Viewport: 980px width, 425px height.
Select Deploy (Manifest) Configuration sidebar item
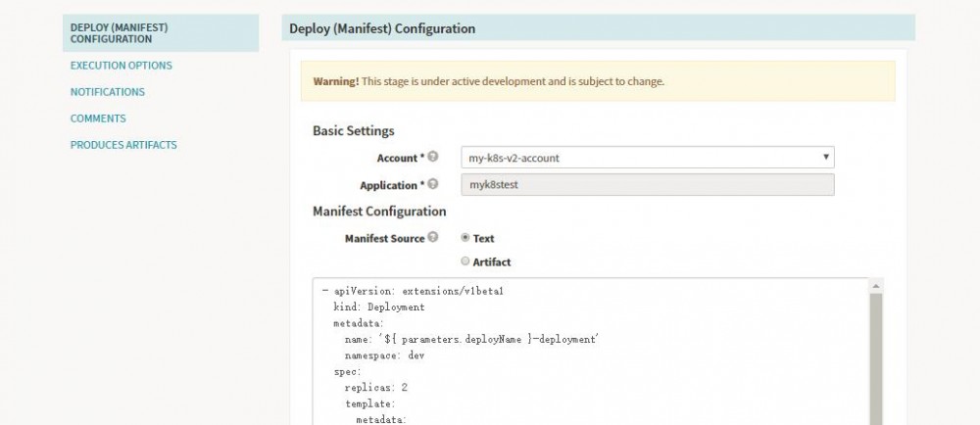point(119,33)
